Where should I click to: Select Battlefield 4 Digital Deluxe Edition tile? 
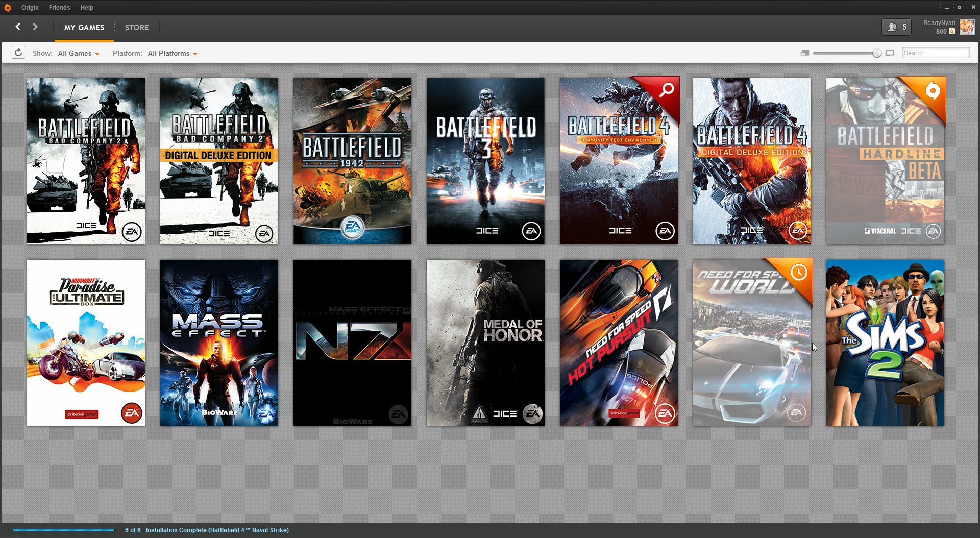pos(752,161)
